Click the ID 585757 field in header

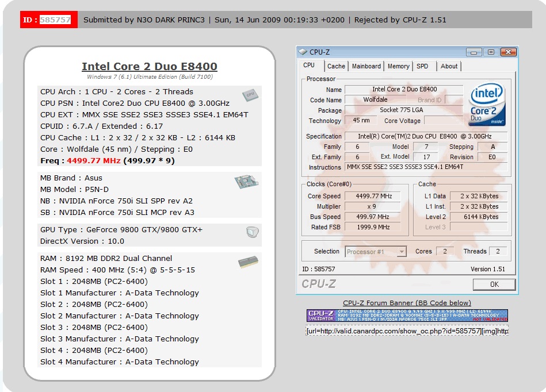55,20
